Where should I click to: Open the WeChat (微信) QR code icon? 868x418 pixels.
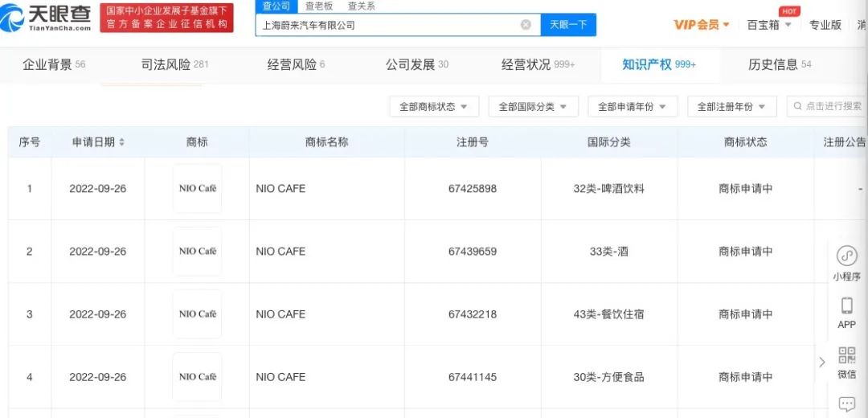click(847, 354)
